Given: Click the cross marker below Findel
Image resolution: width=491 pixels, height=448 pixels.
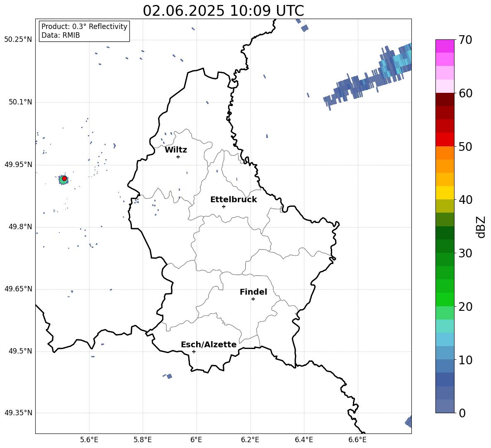Looking at the screenshot, I should pos(253,299).
